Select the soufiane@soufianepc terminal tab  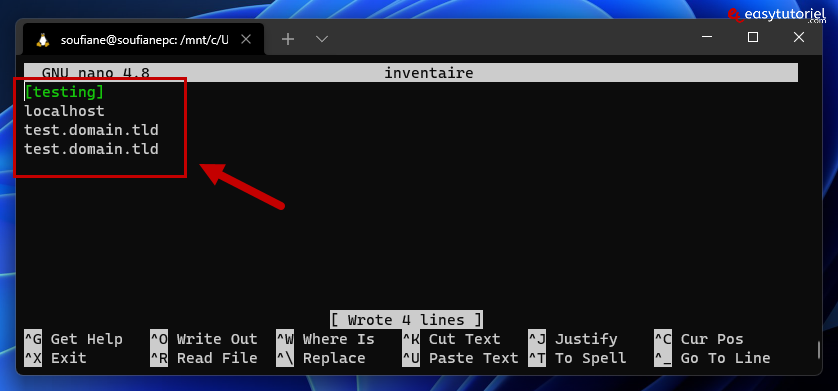tap(143, 39)
